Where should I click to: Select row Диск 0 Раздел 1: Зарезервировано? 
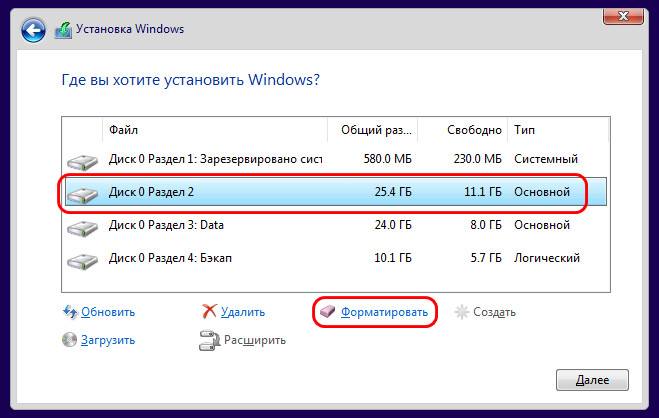[335, 159]
